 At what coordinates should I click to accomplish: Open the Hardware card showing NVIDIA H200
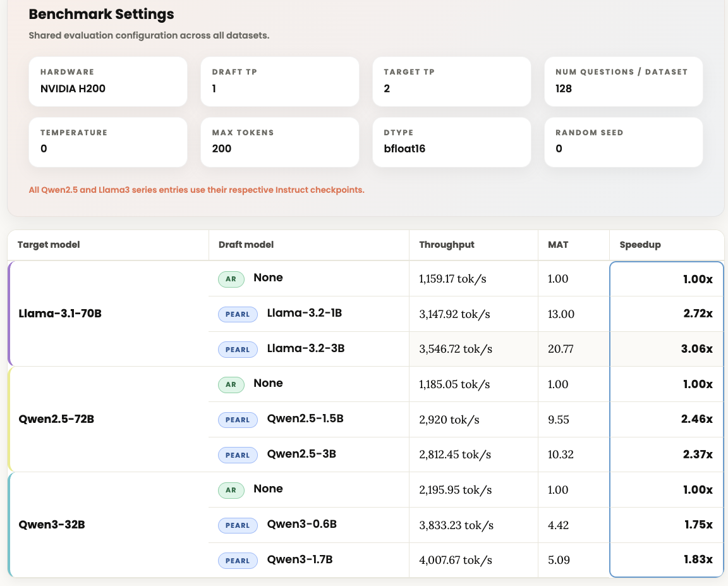point(107,82)
